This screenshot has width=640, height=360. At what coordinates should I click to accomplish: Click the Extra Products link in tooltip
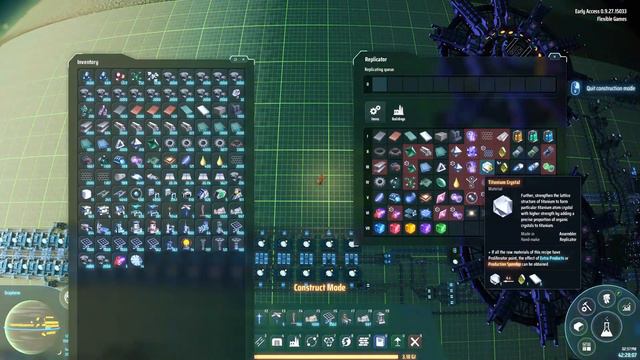pyautogui.click(x=551, y=258)
